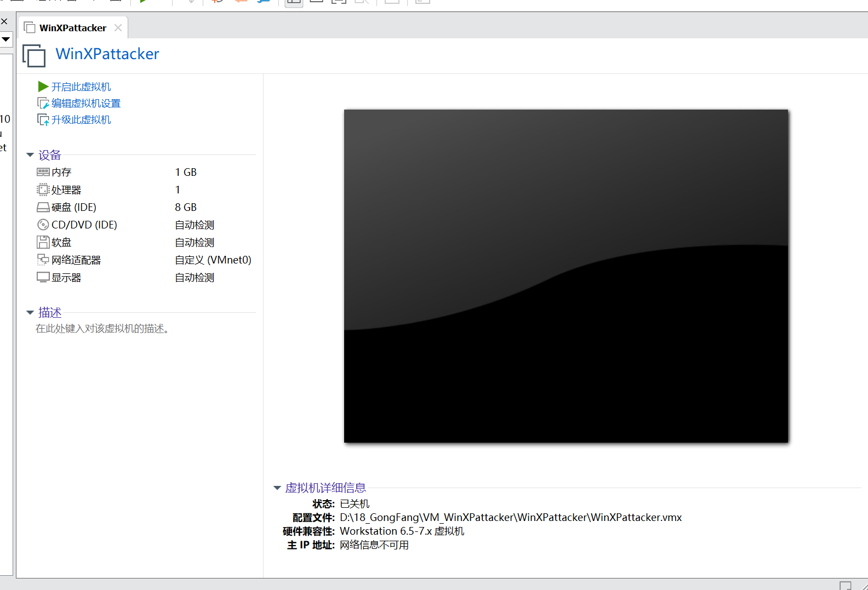Screen dimensions: 868x590
Task: Click the WinXPattacker page heading
Action: (x=107, y=54)
